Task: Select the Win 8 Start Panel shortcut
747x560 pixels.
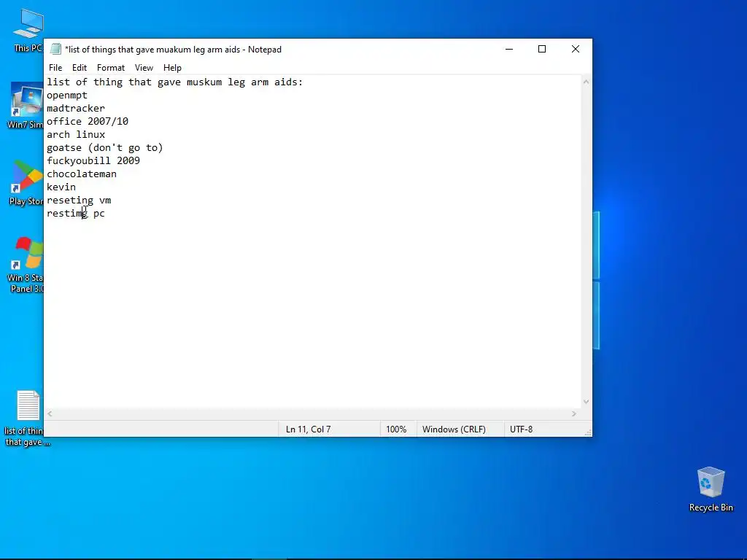Action: point(26,264)
